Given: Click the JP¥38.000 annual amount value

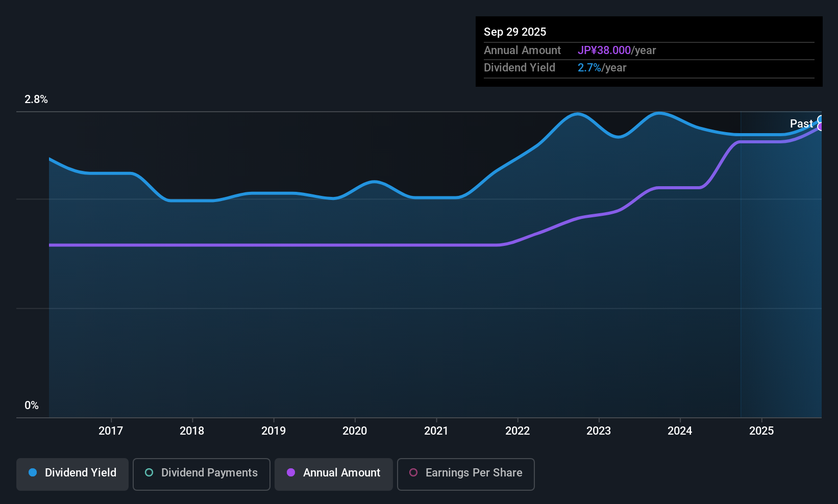Looking at the screenshot, I should click(604, 51).
